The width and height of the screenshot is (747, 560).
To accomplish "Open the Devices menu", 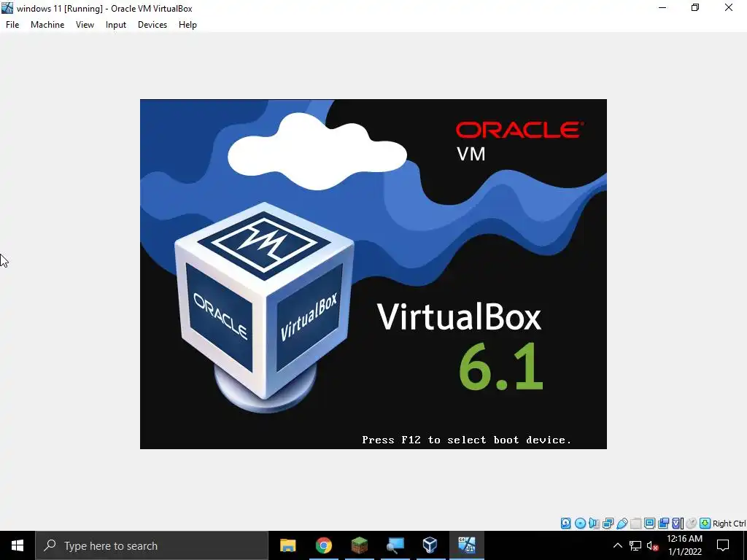I will pyautogui.click(x=152, y=25).
